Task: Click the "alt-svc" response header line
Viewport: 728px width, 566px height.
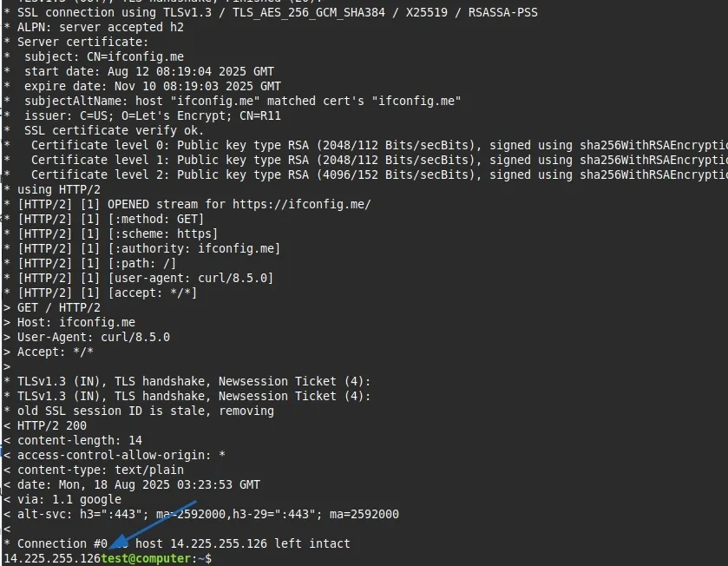Action: click(208, 514)
